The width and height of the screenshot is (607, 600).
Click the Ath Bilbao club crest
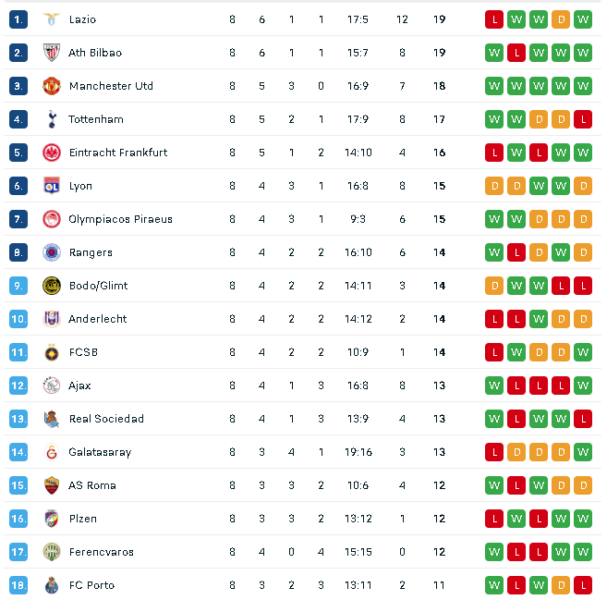click(51, 53)
